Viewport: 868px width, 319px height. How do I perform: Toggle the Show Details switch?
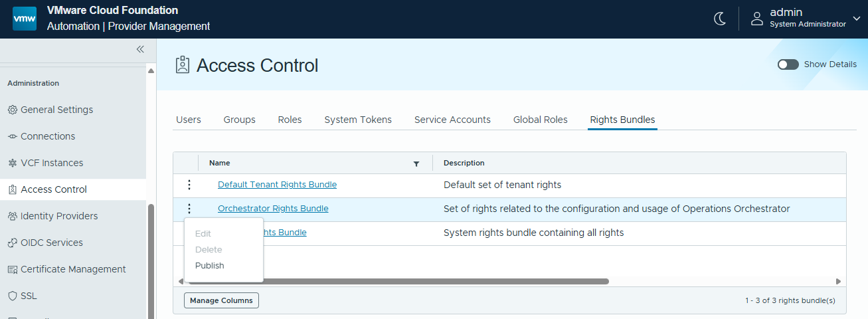click(788, 64)
